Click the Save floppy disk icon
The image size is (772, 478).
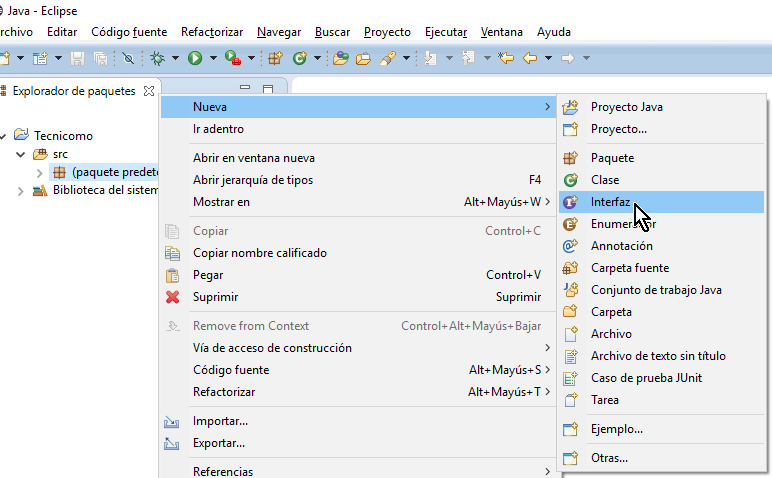click(x=77, y=58)
